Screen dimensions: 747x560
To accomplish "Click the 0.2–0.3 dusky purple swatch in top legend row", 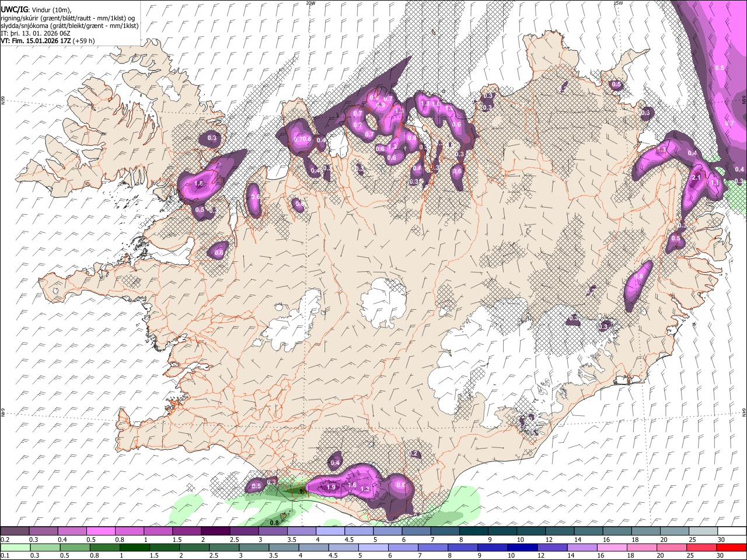I will tap(15, 531).
